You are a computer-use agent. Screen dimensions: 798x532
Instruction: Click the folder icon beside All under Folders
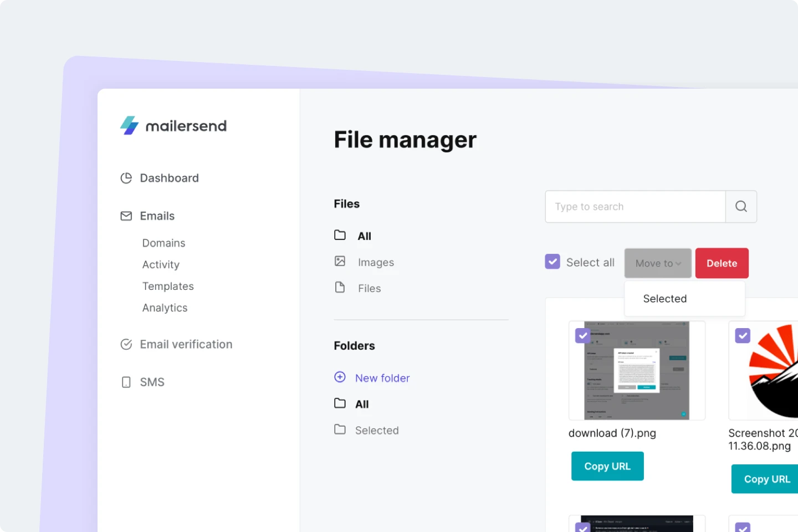pos(340,403)
